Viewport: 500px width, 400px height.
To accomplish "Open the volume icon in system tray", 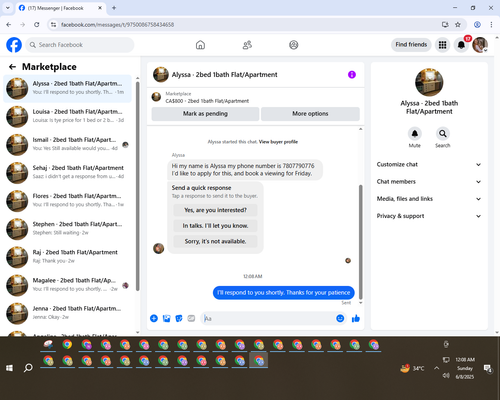I will [446, 375].
